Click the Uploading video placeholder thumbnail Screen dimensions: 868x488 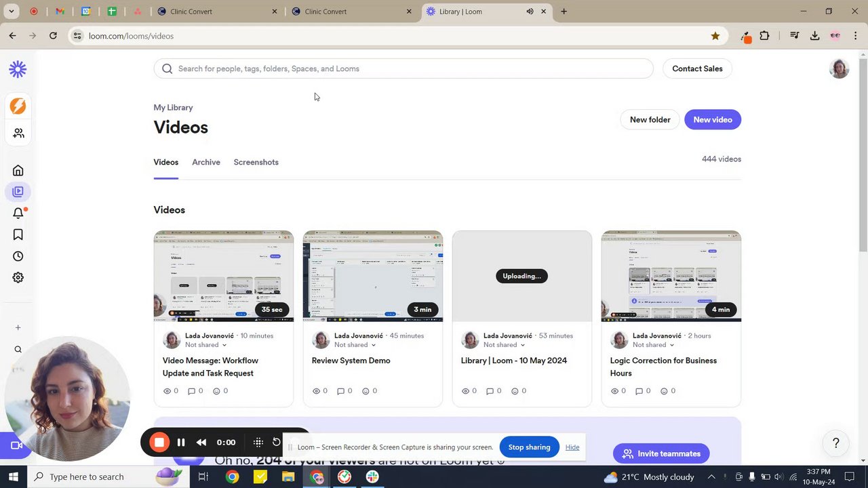[522, 276]
